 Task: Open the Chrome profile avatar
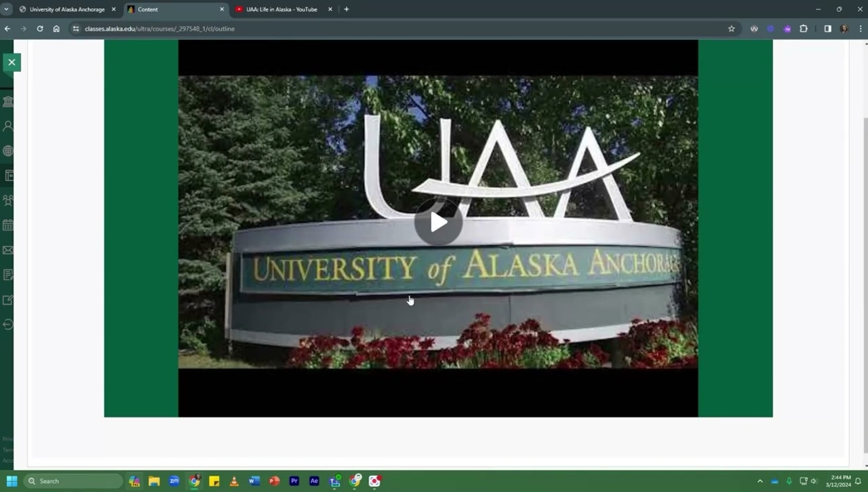[x=844, y=29]
